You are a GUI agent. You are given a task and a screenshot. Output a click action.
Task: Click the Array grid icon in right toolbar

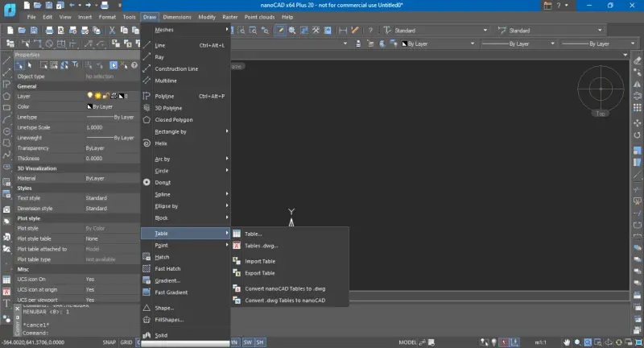[x=637, y=108]
